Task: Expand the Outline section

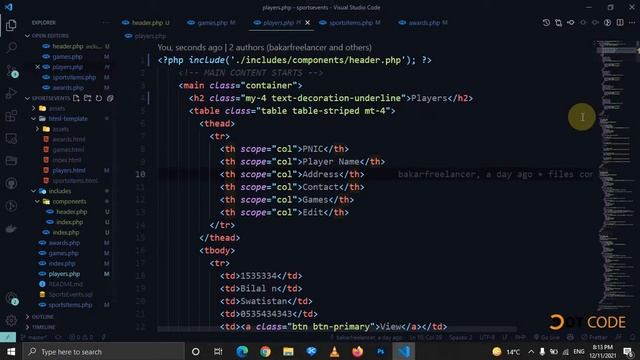Action: coord(42,317)
